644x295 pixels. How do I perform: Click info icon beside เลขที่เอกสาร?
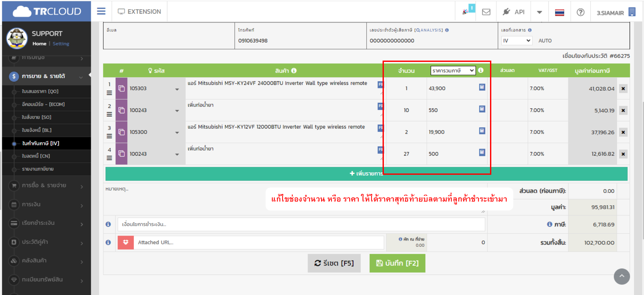(530, 30)
